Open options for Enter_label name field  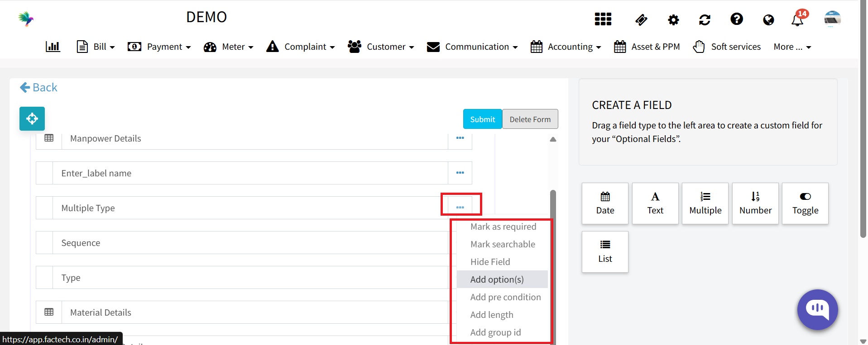pyautogui.click(x=460, y=173)
